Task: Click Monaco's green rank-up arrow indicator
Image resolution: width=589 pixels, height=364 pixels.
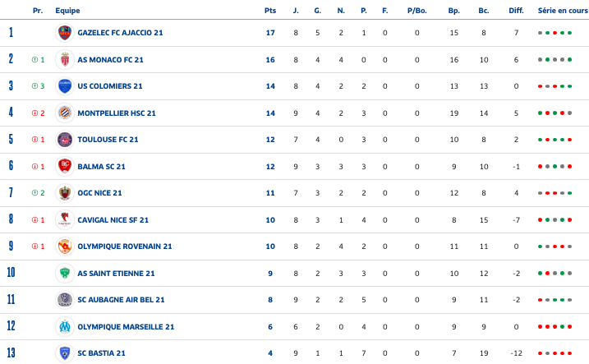Action: pos(35,60)
